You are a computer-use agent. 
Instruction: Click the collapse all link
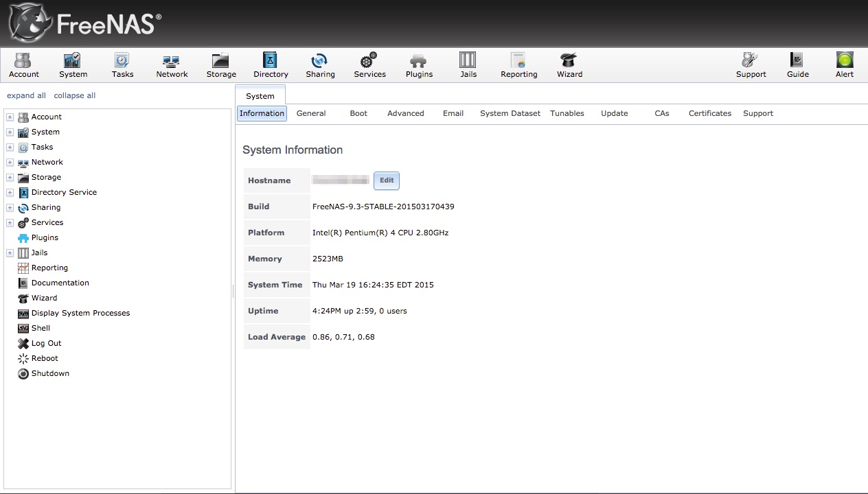(74, 95)
